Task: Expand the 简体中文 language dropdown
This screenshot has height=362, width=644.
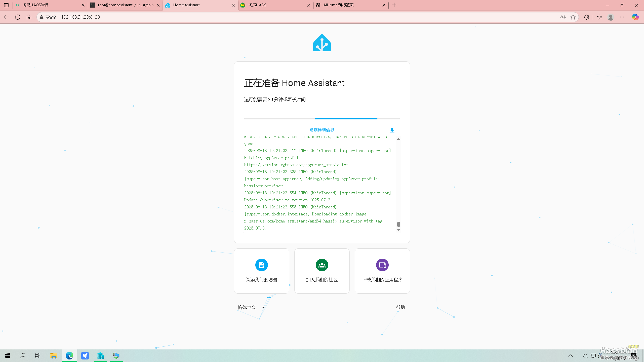Action: (251, 307)
